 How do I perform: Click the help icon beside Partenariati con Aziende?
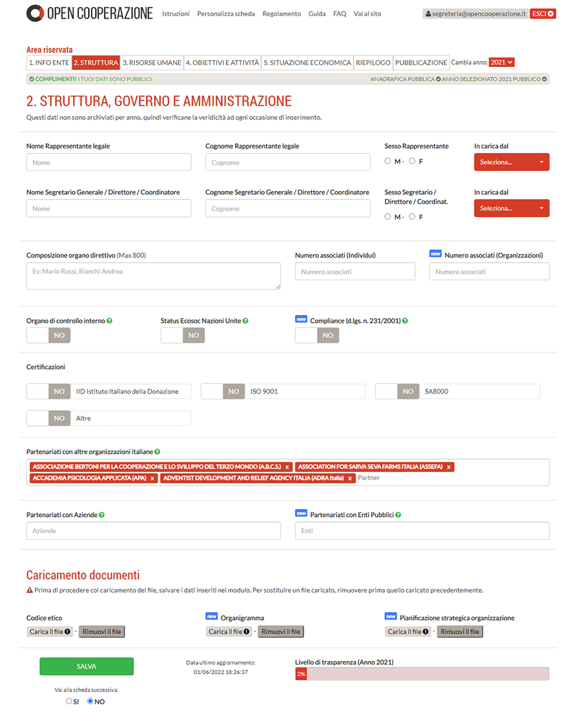click(101, 515)
